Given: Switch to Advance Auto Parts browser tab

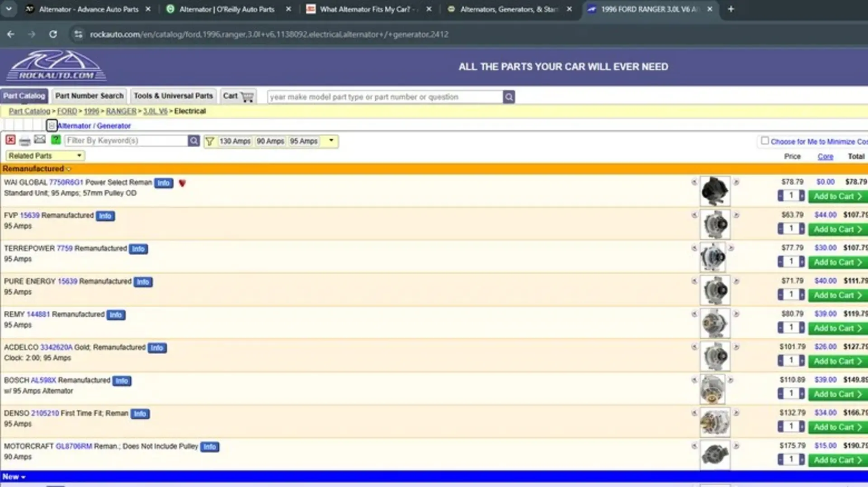Looking at the screenshot, I should click(x=88, y=9).
